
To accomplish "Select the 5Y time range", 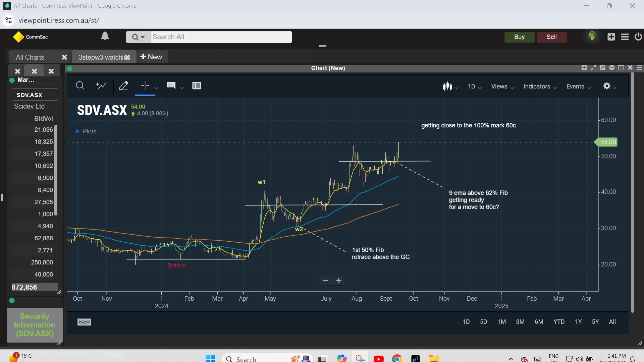I will (x=595, y=322).
